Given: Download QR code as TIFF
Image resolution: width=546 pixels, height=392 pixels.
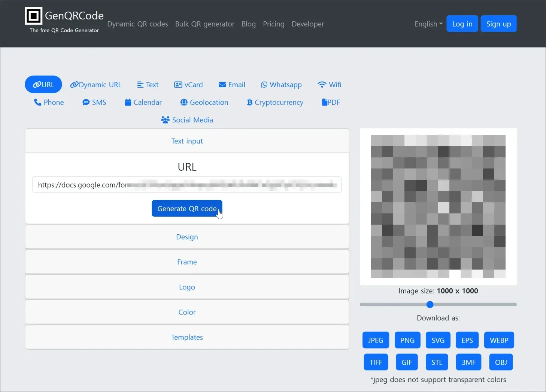Looking at the screenshot, I should tap(376, 362).
